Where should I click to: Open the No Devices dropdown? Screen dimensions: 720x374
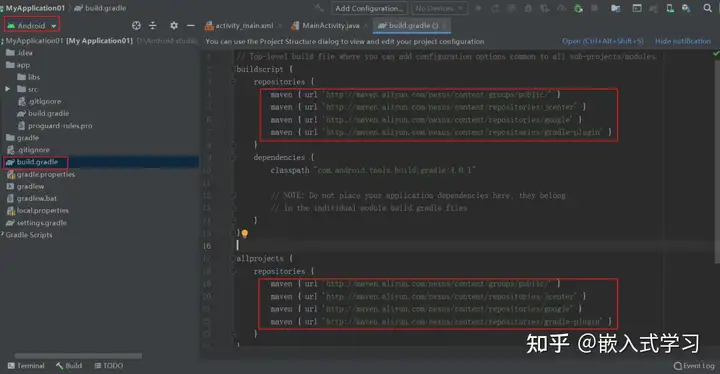point(439,8)
